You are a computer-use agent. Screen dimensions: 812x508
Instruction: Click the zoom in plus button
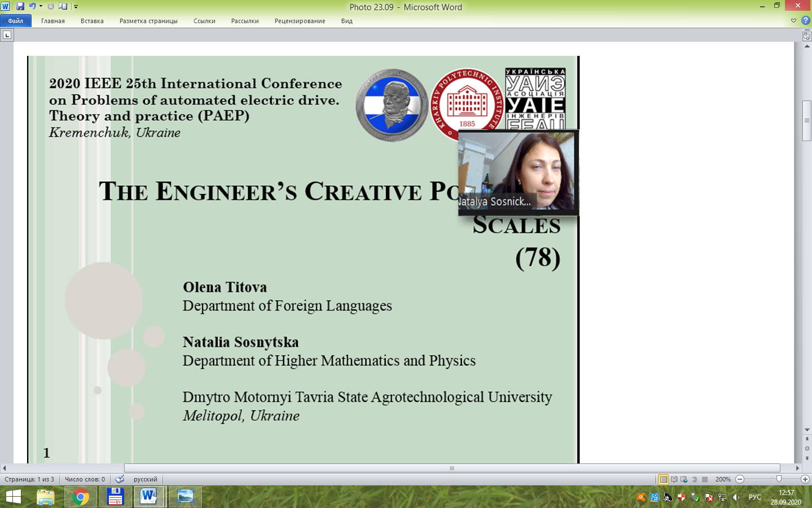pos(805,479)
